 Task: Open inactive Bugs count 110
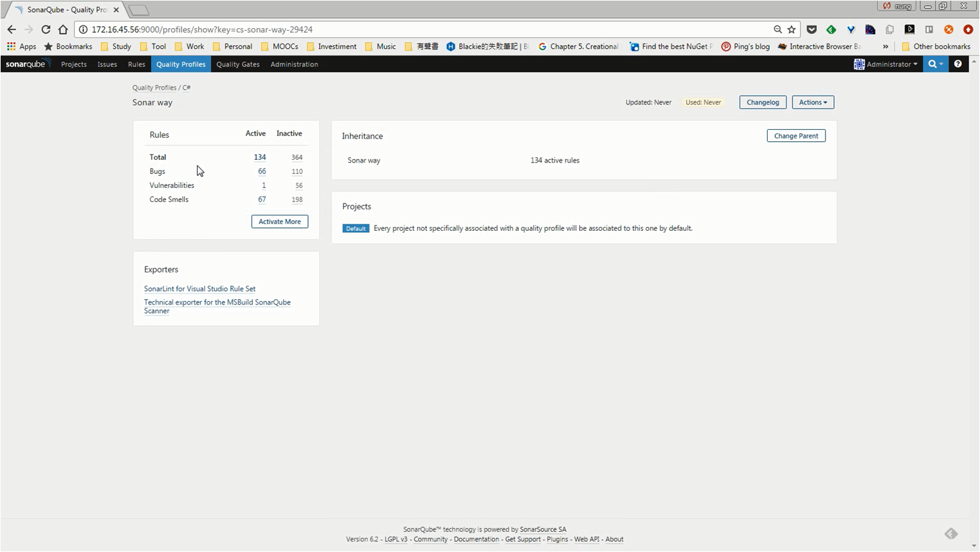(297, 171)
